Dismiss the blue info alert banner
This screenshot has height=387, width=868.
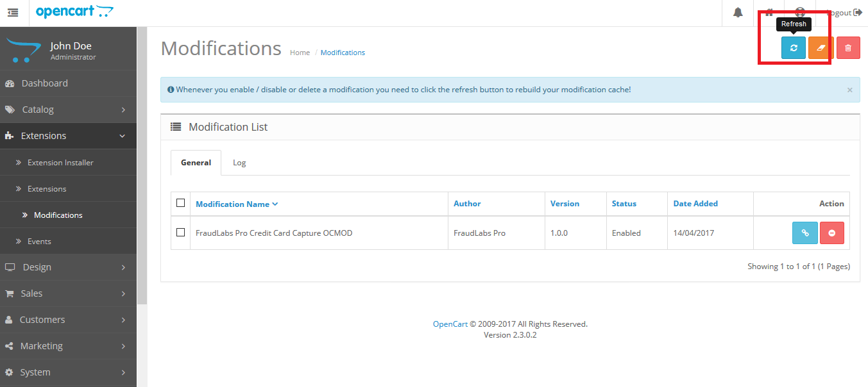pyautogui.click(x=849, y=90)
